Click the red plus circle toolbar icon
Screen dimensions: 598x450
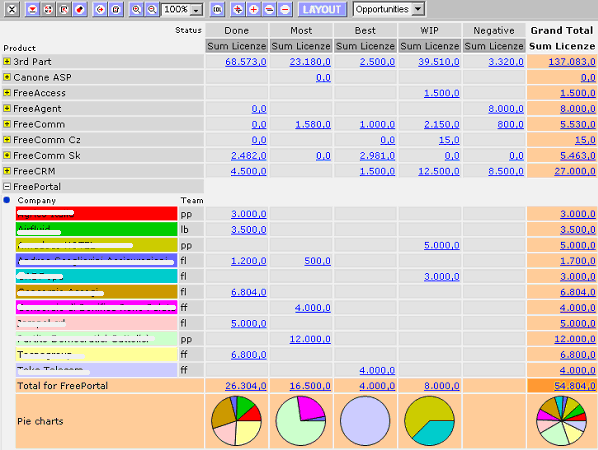click(253, 9)
